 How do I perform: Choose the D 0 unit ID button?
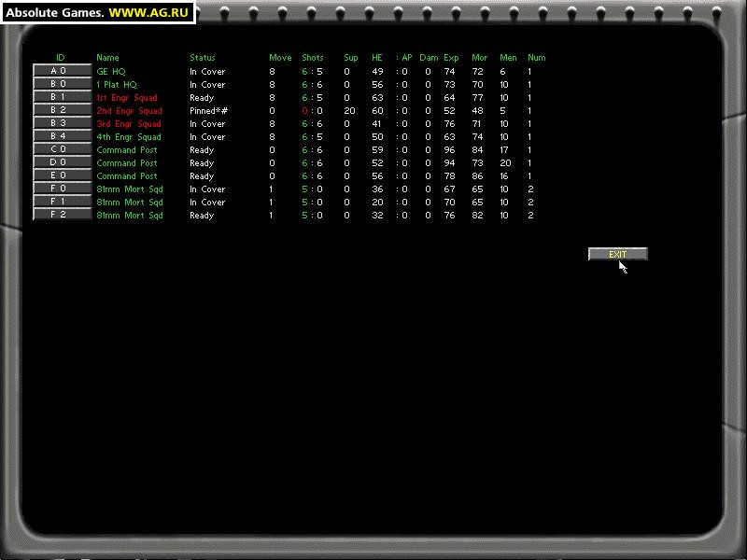click(x=62, y=162)
